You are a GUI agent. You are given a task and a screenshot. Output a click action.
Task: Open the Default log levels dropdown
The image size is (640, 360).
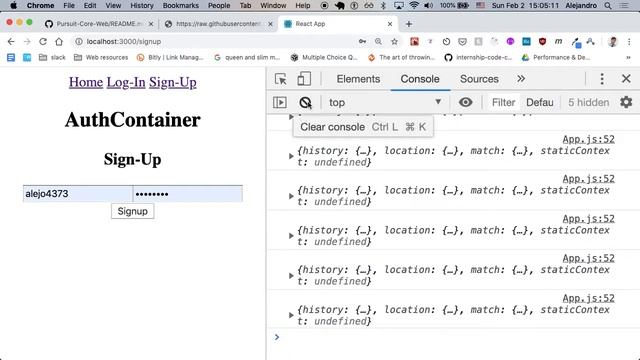coord(540,102)
